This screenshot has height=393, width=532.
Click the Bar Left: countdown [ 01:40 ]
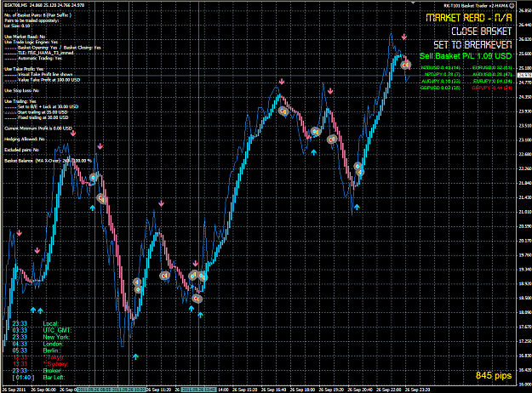point(24,378)
